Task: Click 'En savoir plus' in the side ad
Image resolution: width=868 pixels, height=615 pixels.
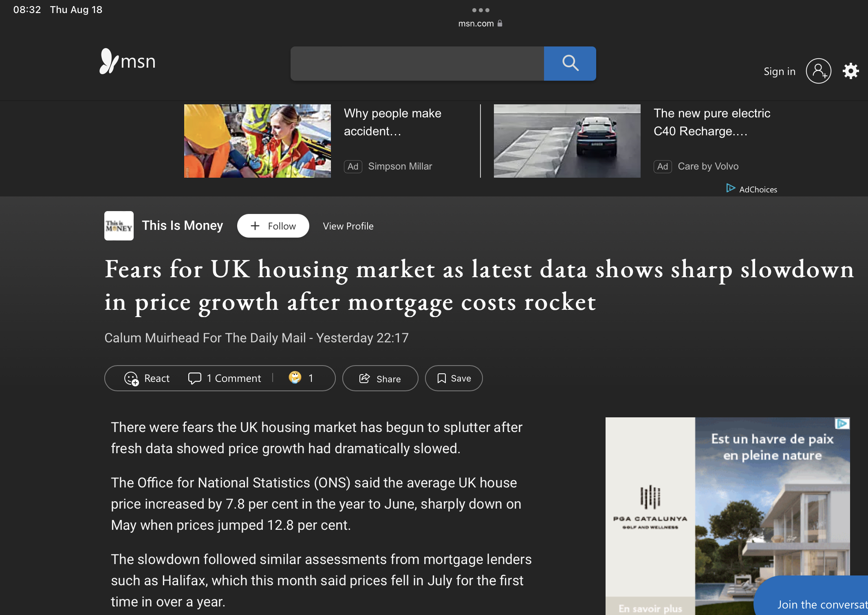Action: 650,608
